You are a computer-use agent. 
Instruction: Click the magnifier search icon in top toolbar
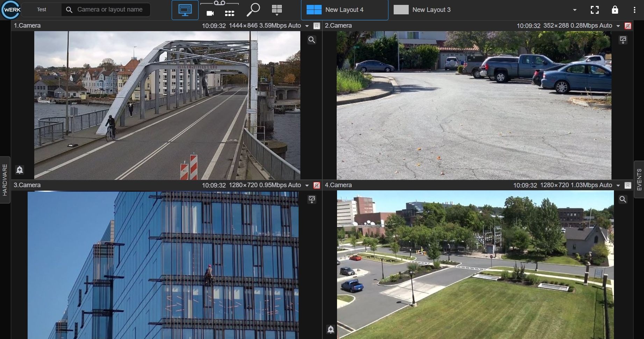[x=253, y=10]
